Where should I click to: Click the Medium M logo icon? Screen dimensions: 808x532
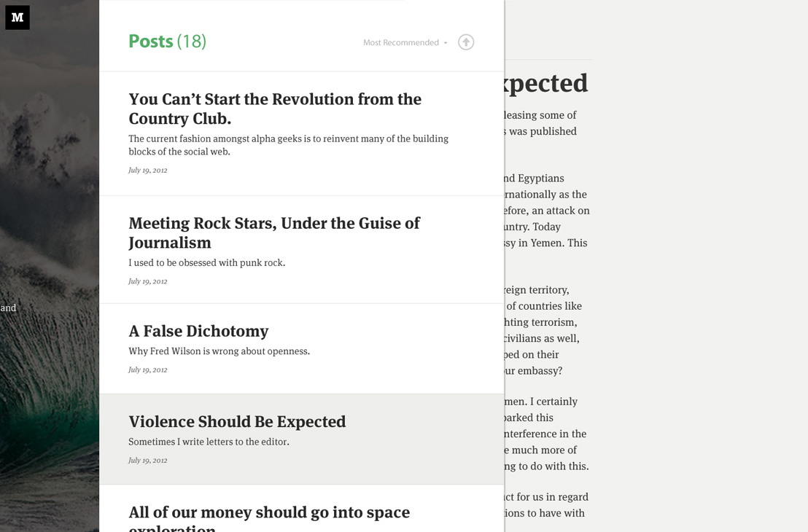tap(18, 17)
